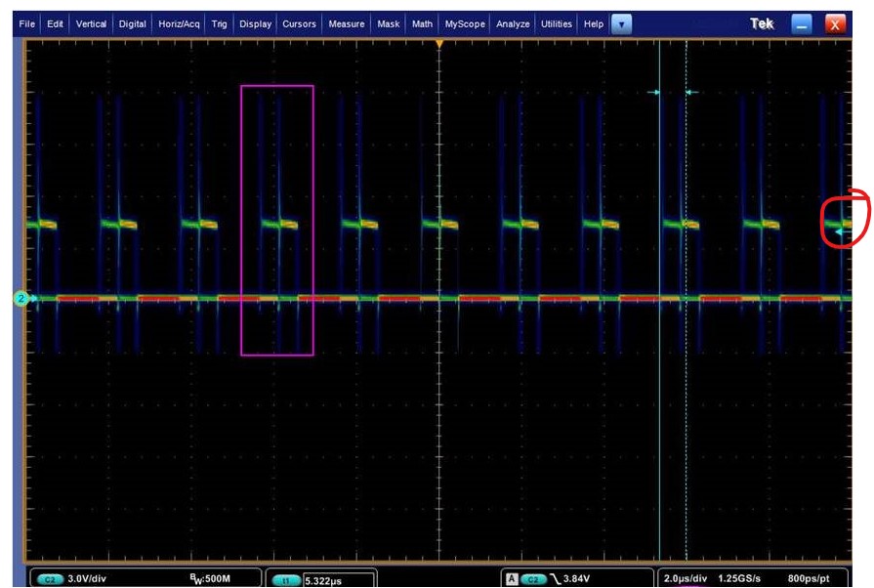This screenshot has width=874, height=588.
Task: Open the File menu
Action: (x=26, y=24)
